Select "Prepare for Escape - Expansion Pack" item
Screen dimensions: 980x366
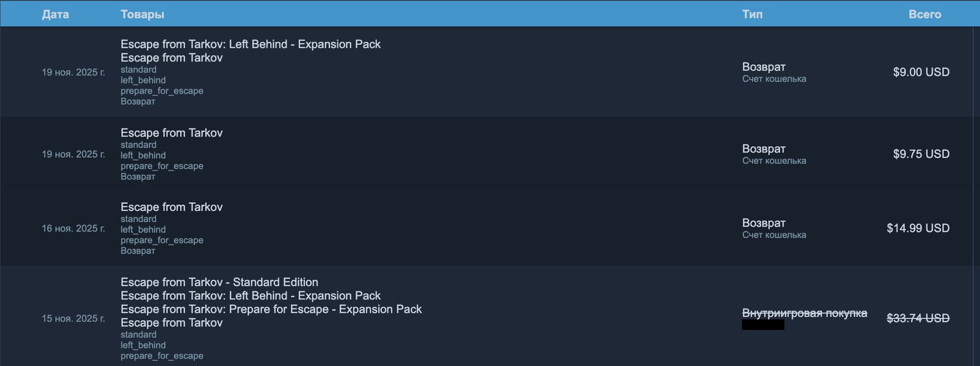(x=271, y=309)
